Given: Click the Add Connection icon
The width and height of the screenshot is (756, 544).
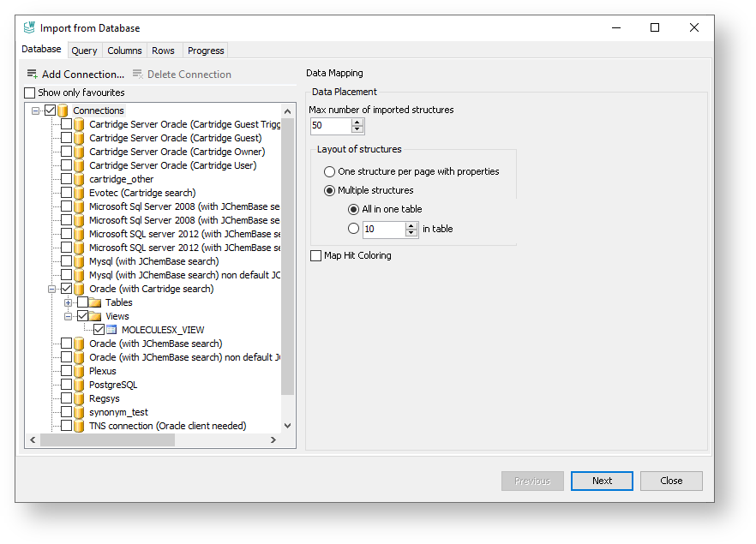Looking at the screenshot, I should tap(32, 75).
